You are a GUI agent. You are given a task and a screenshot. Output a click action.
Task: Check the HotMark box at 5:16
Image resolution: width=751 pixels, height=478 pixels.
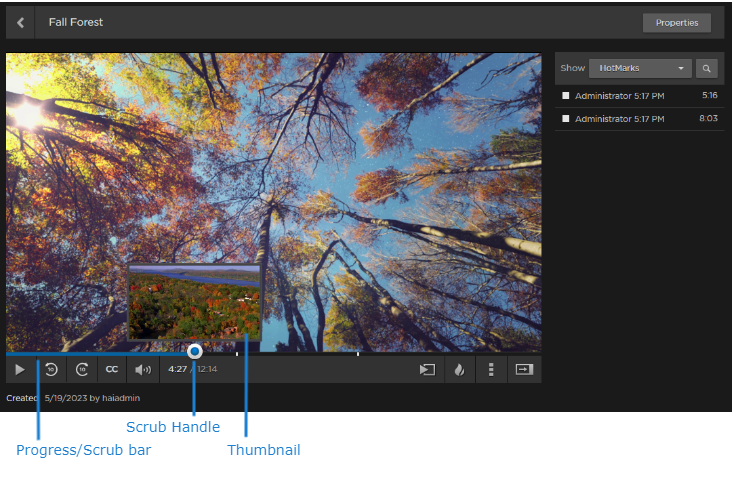point(566,96)
